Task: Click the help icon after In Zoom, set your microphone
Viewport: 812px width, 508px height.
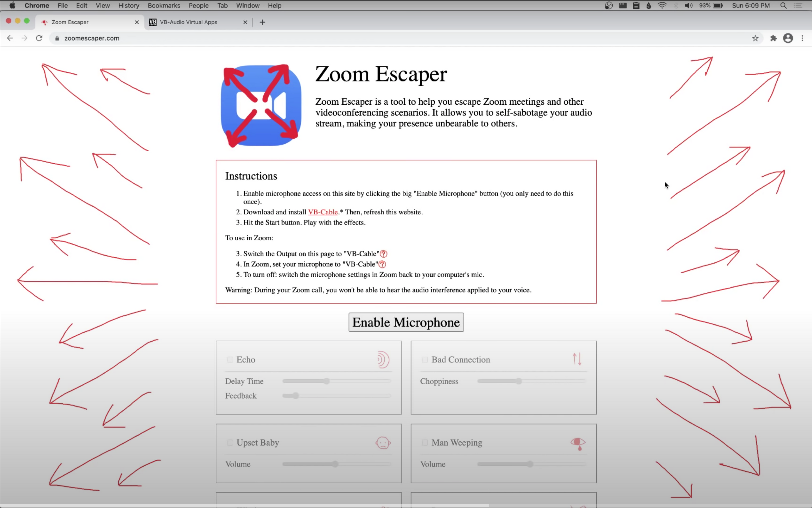Action: (x=382, y=265)
